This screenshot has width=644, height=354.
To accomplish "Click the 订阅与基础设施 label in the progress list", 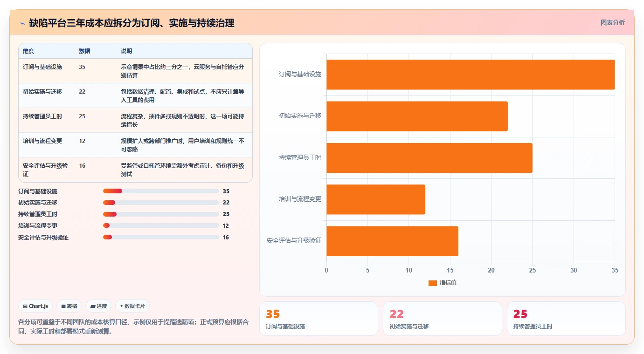I will tap(38, 191).
